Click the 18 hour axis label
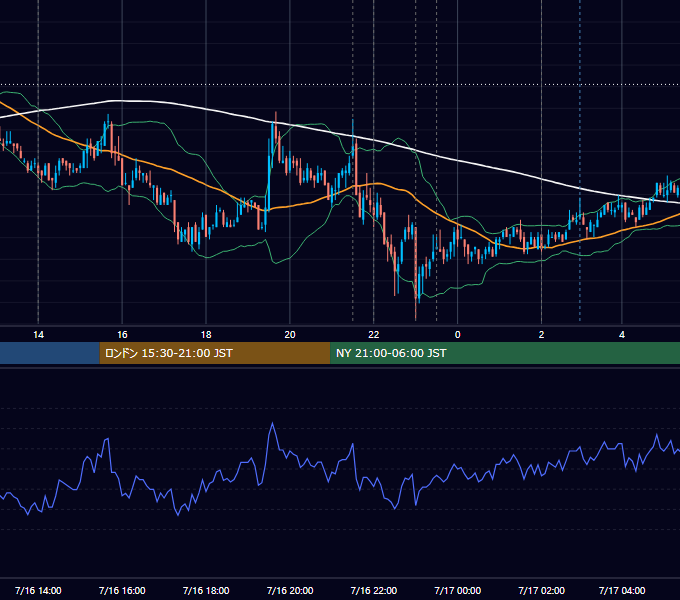The height and width of the screenshot is (600, 680). pos(206,335)
